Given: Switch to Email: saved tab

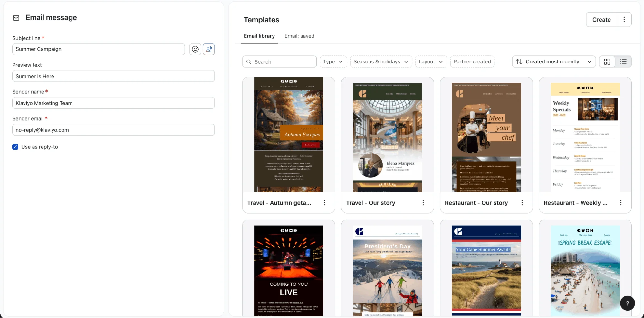Looking at the screenshot, I should 299,36.
